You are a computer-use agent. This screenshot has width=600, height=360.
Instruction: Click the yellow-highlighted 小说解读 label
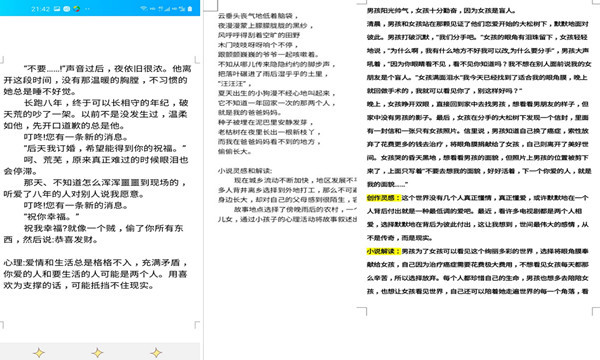383,251
